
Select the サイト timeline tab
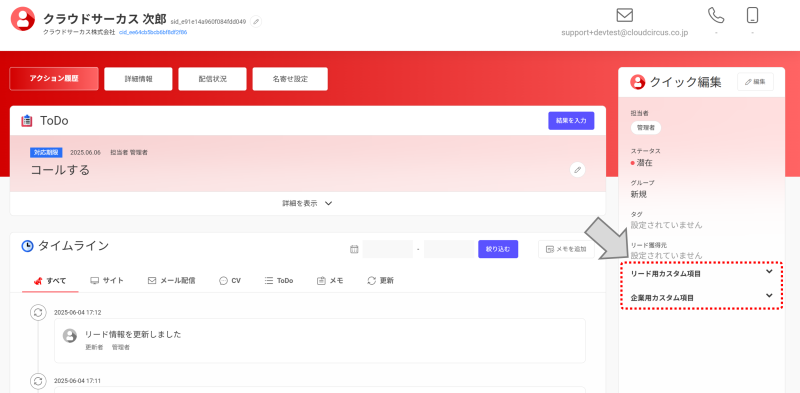point(107,281)
